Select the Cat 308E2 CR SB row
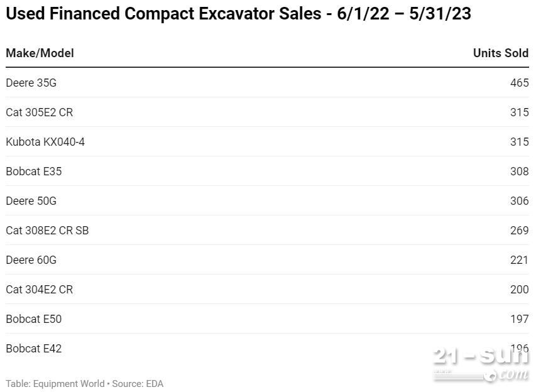The width and height of the screenshot is (536, 392). (x=267, y=231)
